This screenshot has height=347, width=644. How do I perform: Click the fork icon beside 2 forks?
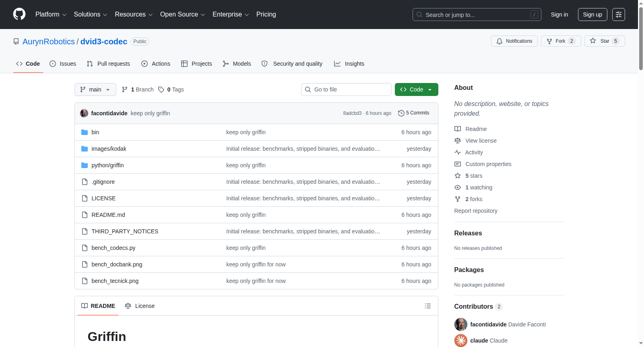click(x=458, y=199)
